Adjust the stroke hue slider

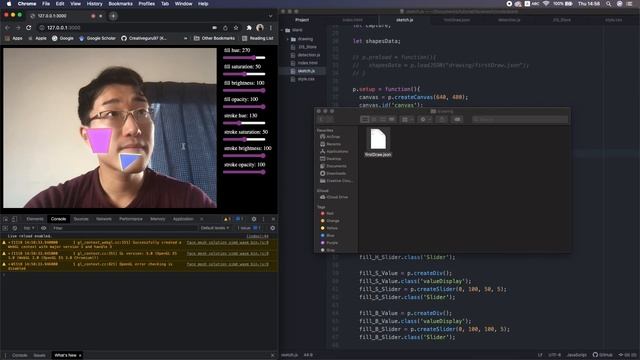click(244, 123)
